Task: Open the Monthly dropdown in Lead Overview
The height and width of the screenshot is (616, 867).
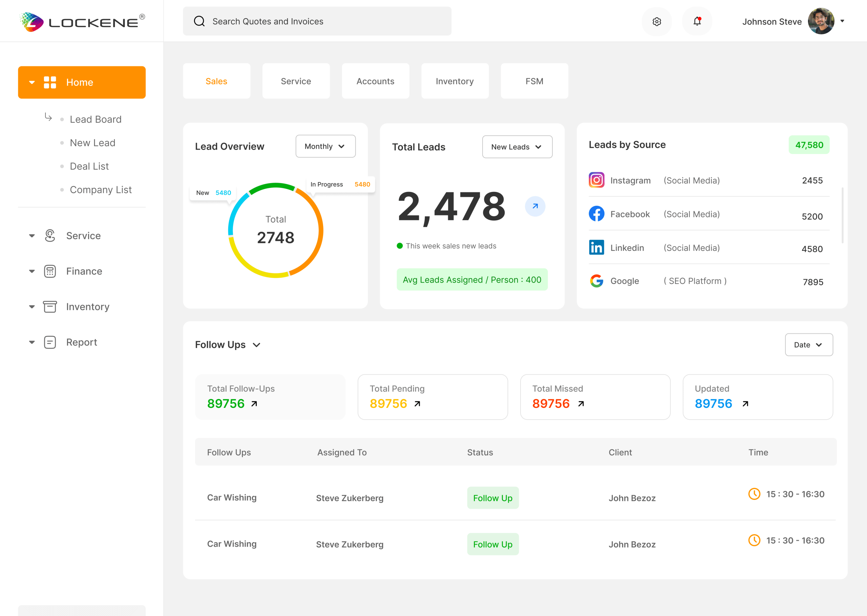Action: point(325,147)
